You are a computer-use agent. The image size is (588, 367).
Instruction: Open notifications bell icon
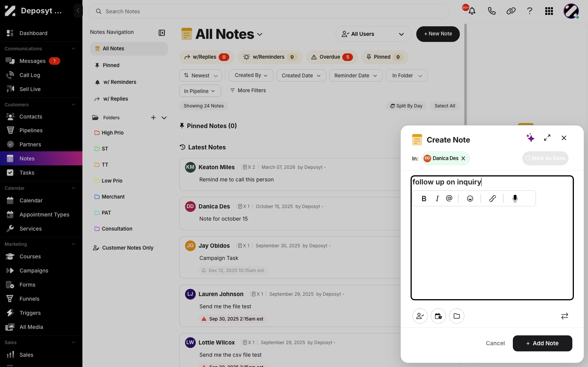[x=472, y=11]
